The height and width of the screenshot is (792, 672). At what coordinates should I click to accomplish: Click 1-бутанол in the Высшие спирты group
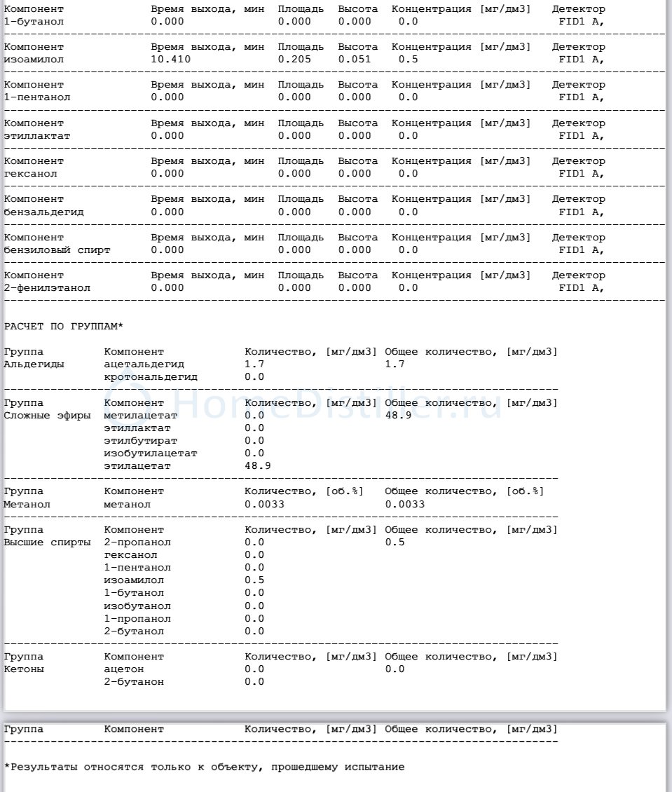pyautogui.click(x=134, y=593)
